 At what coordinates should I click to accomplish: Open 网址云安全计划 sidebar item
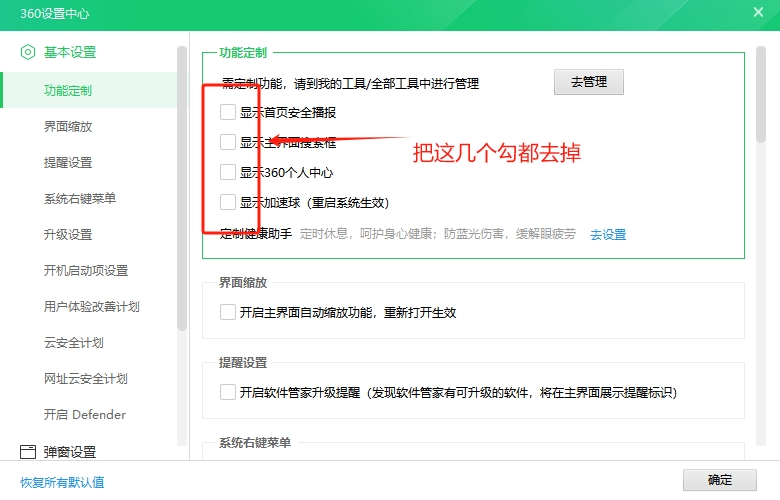pos(86,379)
